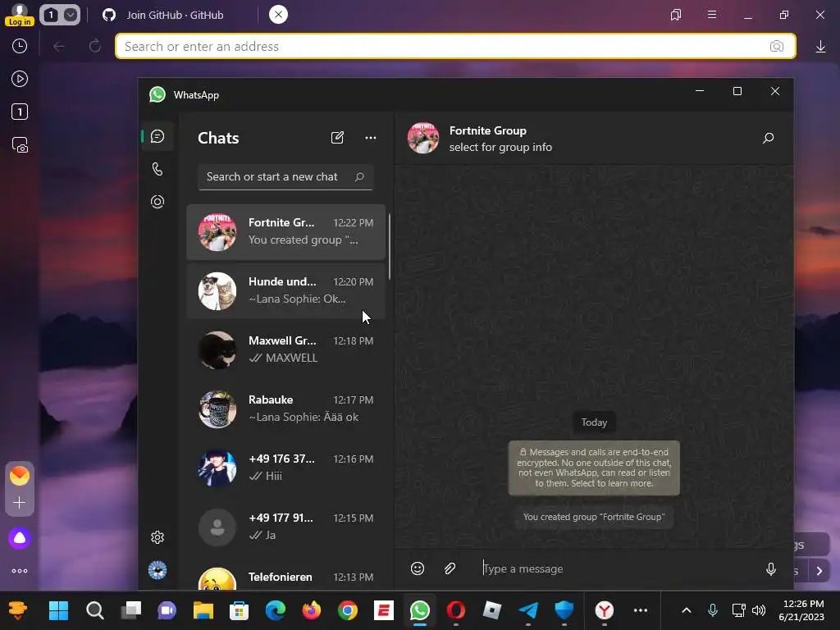Open the browser hamburger menu
The width and height of the screenshot is (840, 630).
point(712,15)
